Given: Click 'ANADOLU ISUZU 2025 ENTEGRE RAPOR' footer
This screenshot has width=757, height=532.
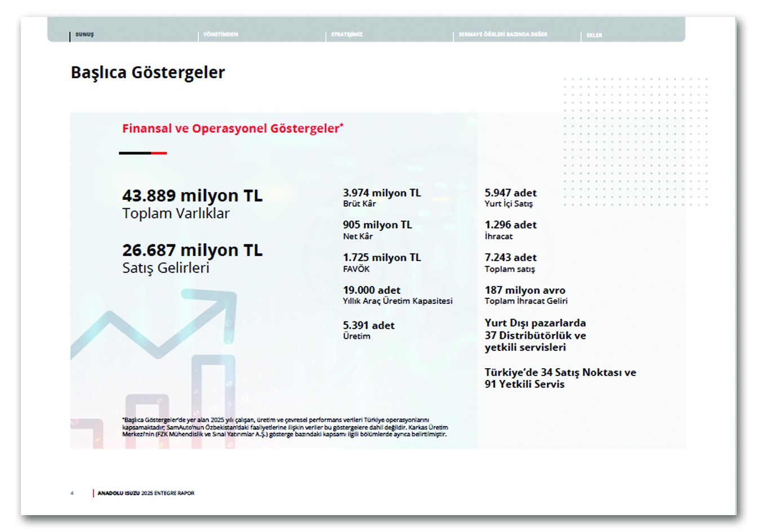Looking at the screenshot, I should tap(146, 493).
